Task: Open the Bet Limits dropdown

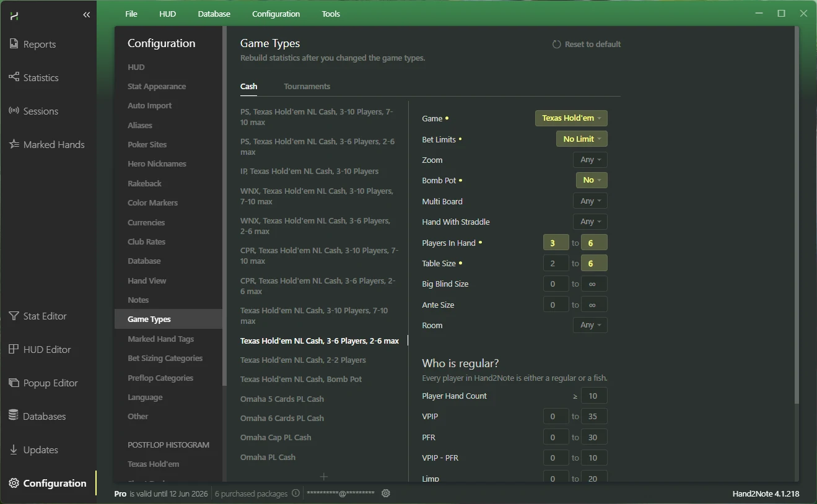Action: click(582, 139)
